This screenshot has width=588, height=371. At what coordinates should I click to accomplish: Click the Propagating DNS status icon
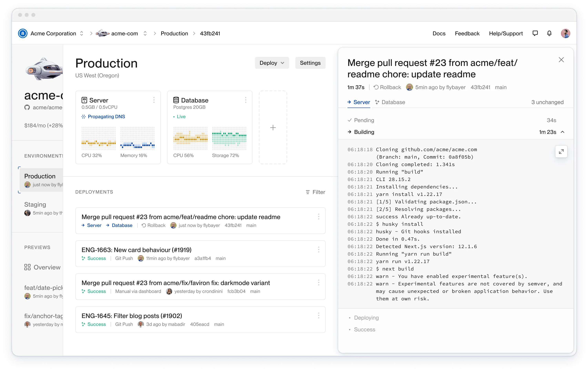(x=84, y=117)
